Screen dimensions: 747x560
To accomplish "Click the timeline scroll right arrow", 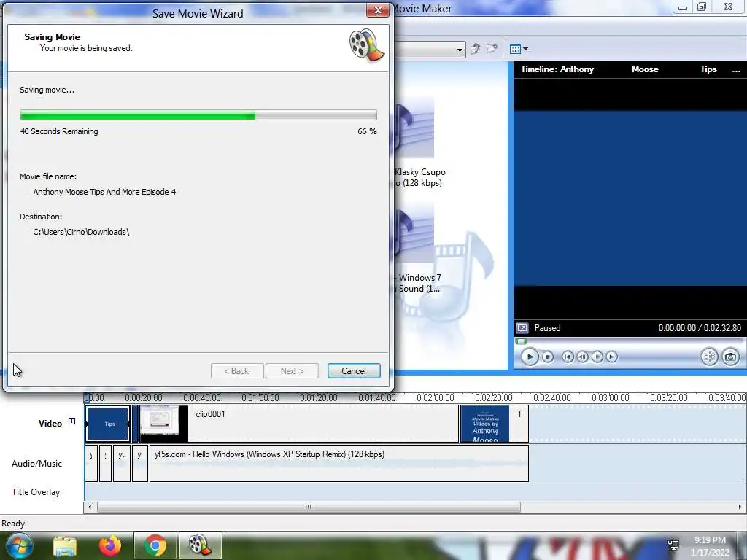I will [x=740, y=507].
